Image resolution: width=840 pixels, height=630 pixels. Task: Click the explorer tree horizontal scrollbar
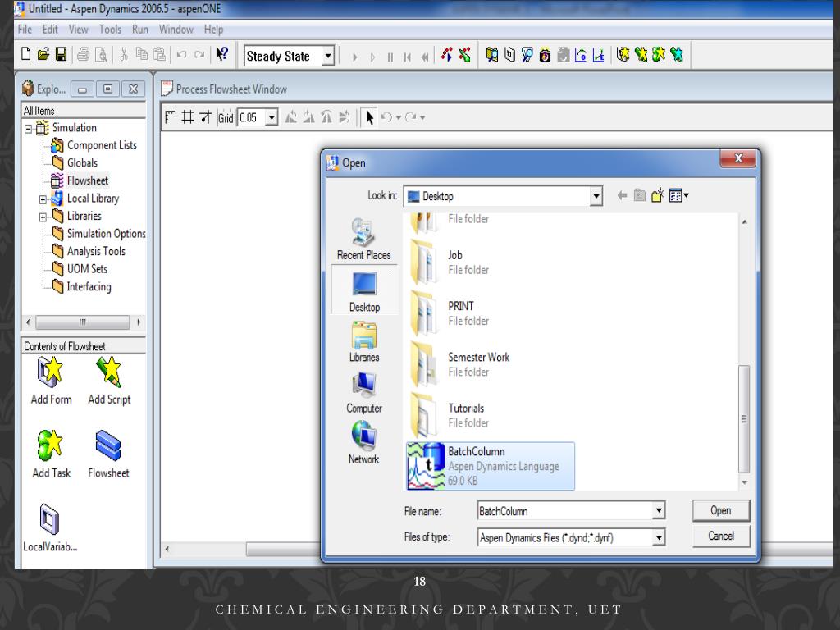pos(83,322)
